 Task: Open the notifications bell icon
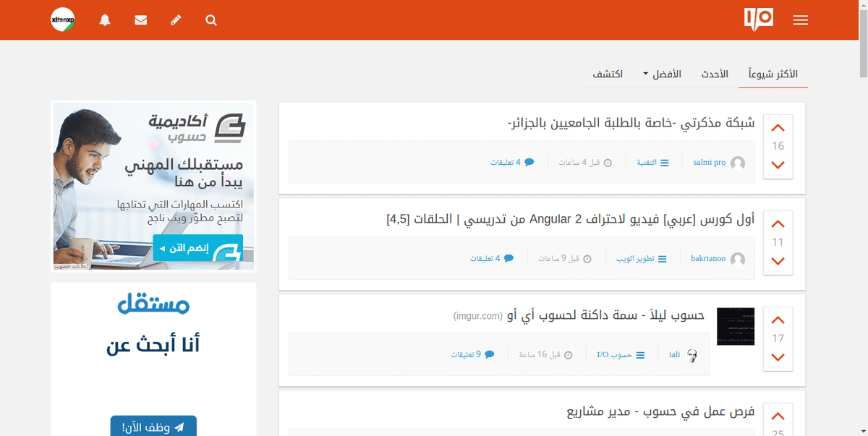click(x=105, y=20)
